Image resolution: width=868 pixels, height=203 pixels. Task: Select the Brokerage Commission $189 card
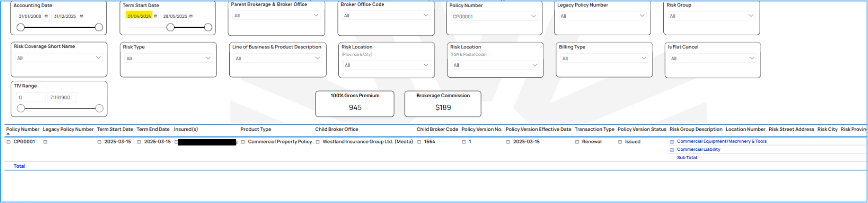[443, 103]
